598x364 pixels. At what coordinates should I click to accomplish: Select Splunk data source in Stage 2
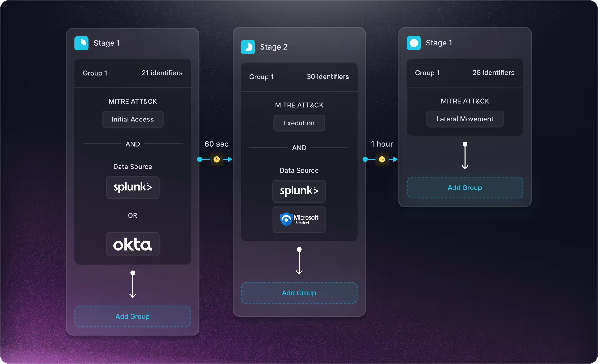[299, 191]
